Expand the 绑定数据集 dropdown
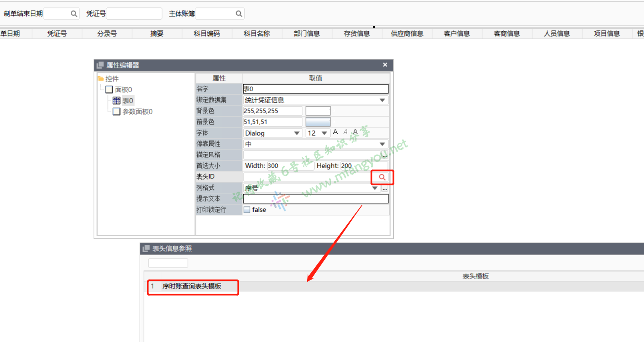This screenshot has height=342, width=644. coord(382,100)
